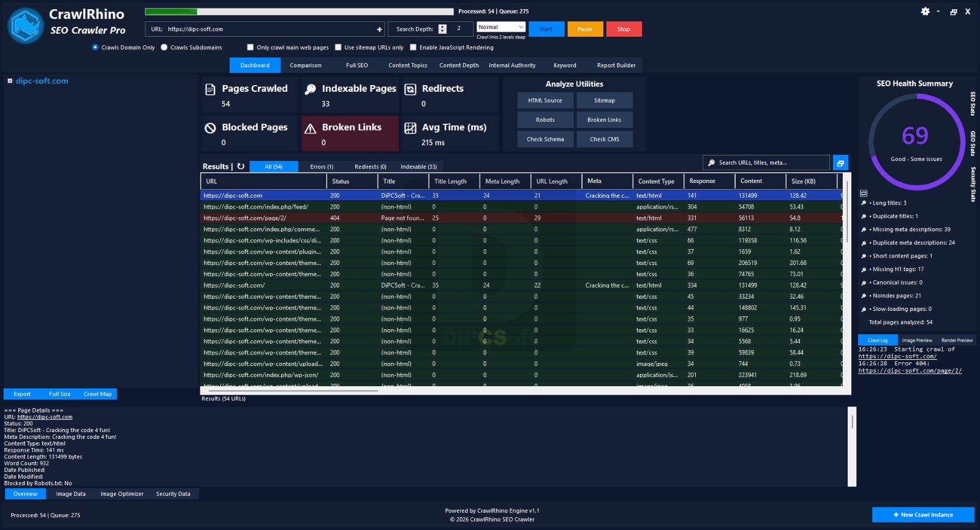Open the Normal crawl mode dropdown
980x530 pixels.
(x=501, y=27)
